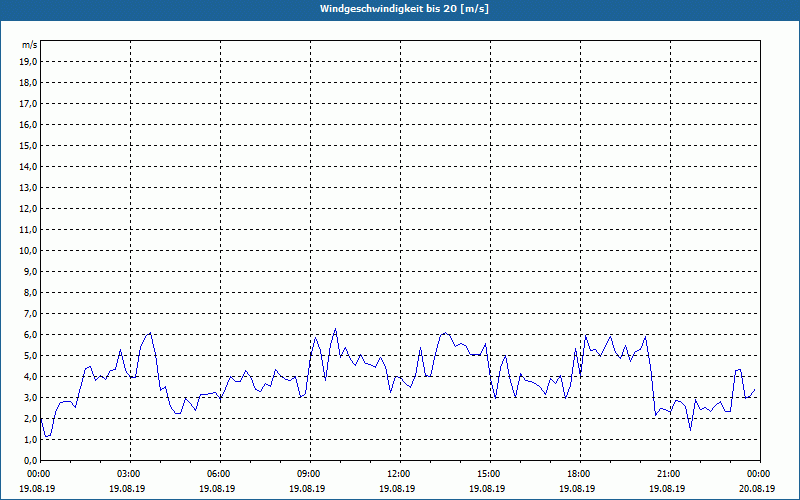Click the "21:00" time label

click(670, 474)
